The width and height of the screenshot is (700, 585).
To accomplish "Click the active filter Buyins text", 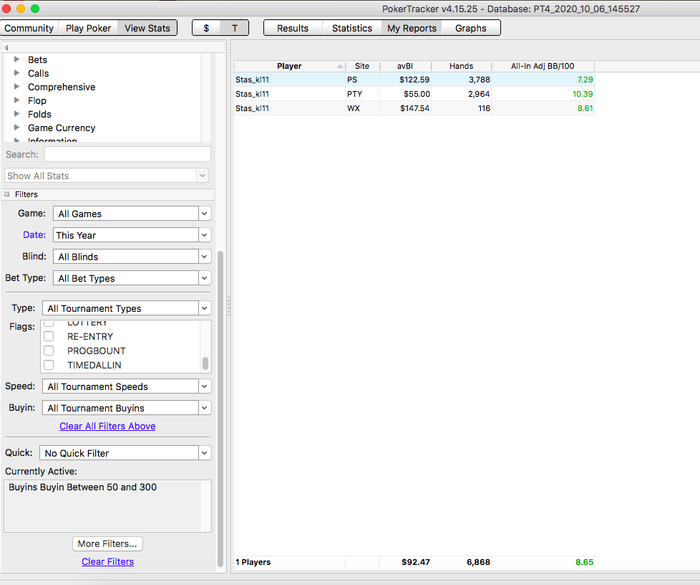I will pos(83,487).
